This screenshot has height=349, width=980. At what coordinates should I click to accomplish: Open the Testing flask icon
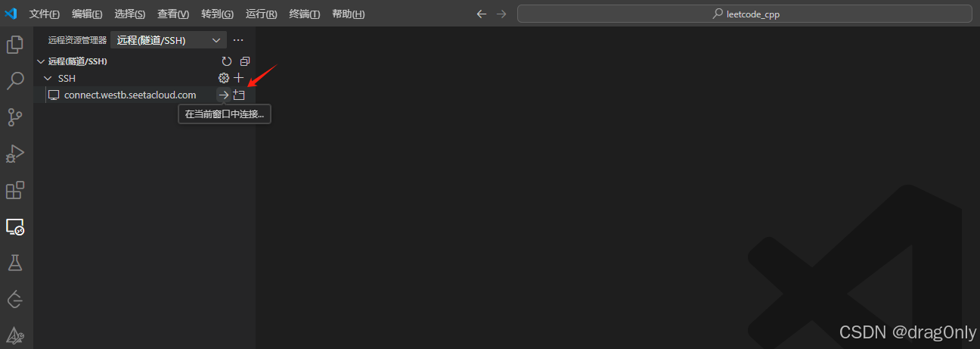tap(14, 263)
